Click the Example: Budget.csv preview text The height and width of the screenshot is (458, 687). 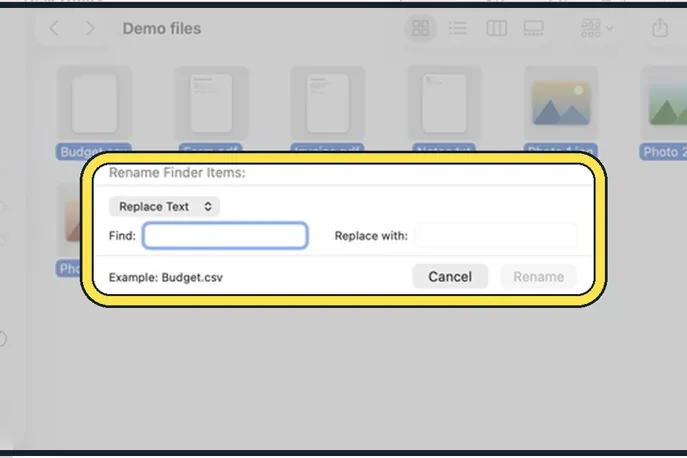166,277
